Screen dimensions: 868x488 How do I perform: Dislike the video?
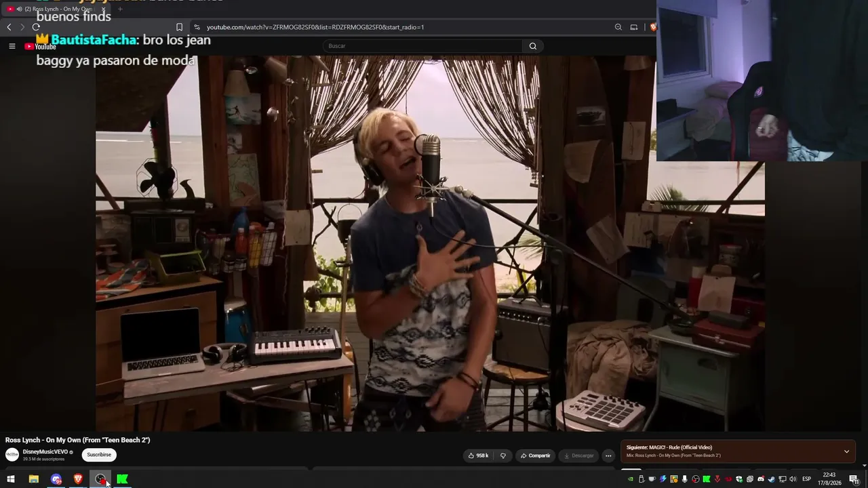click(503, 455)
